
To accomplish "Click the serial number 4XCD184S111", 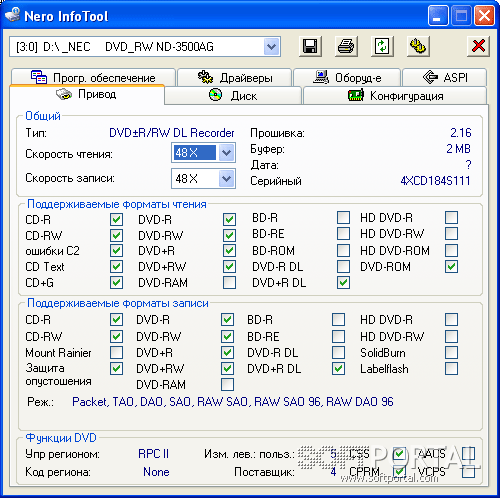I will point(435,181).
